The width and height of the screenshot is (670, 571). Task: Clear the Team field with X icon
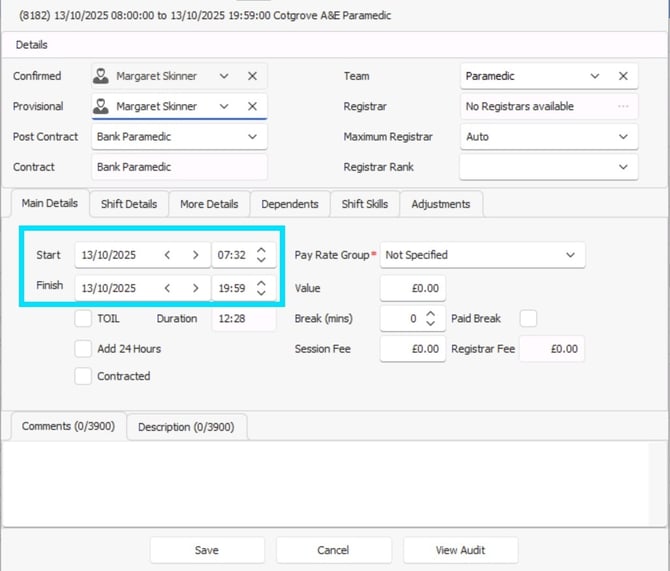[x=623, y=76]
